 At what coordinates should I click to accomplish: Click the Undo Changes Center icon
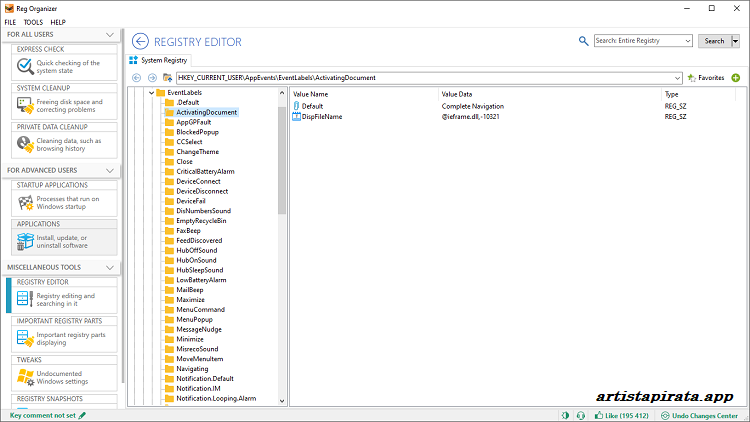tap(665, 415)
